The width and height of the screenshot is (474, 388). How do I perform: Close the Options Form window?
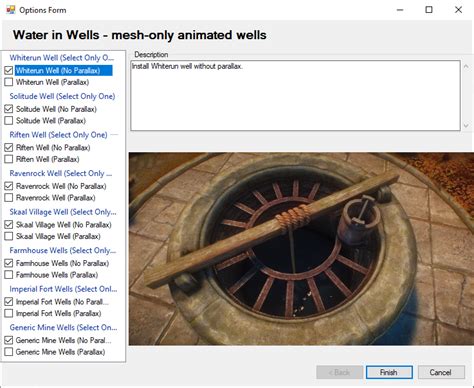point(458,10)
